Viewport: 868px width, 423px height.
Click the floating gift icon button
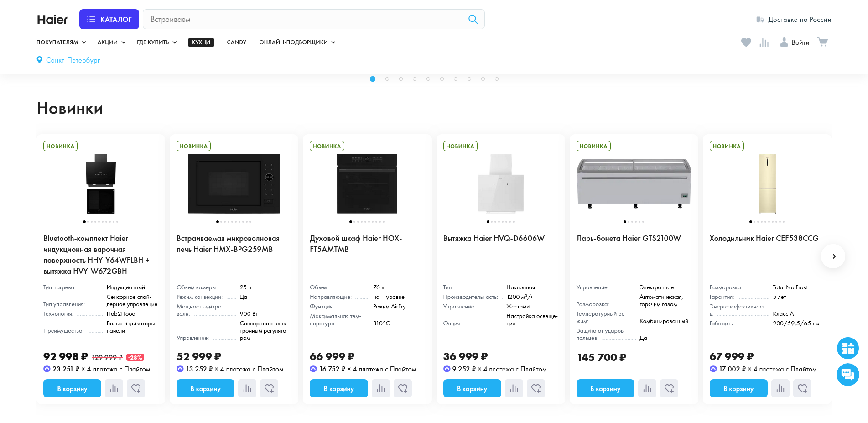pyautogui.click(x=847, y=348)
